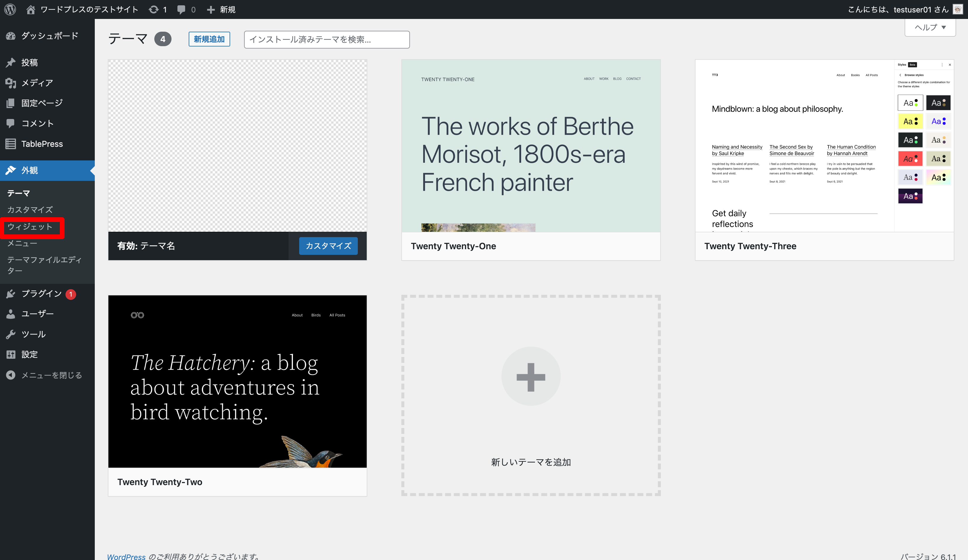The height and width of the screenshot is (560, 968).
Task: Click the testuser01 avatar icon
Action: 958,9
